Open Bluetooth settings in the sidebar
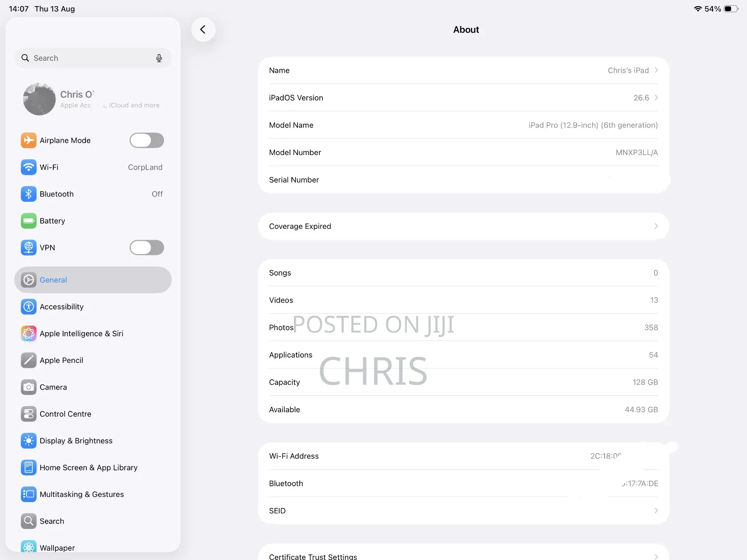Image resolution: width=747 pixels, height=560 pixels. (x=93, y=194)
